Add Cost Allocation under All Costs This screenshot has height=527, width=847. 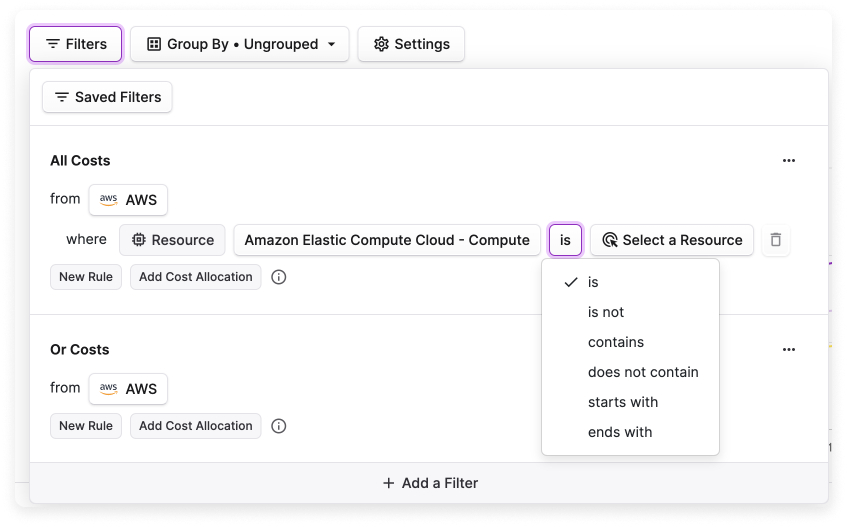coord(196,277)
